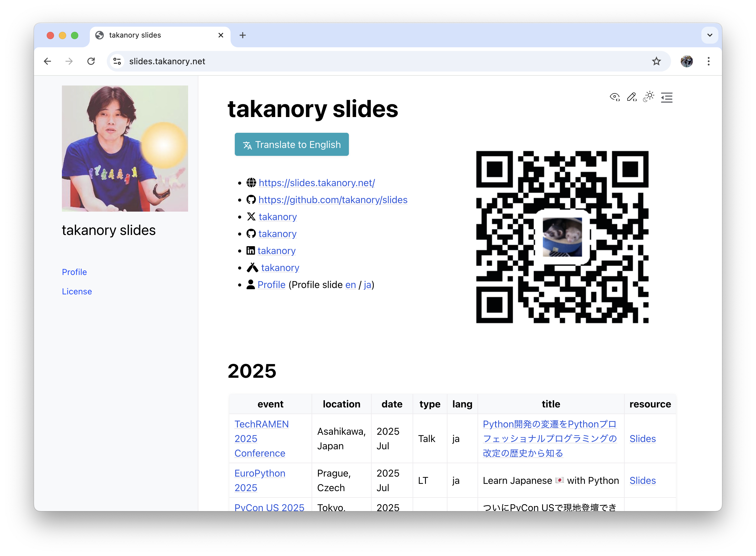756x556 pixels.
Task: Switch to the takanory slides tab
Action: [x=135, y=35]
